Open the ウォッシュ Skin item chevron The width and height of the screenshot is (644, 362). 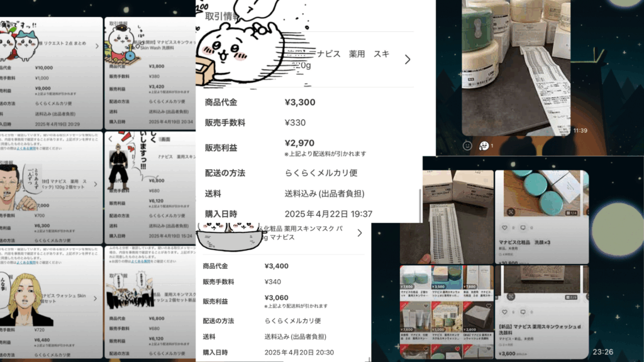point(96,299)
